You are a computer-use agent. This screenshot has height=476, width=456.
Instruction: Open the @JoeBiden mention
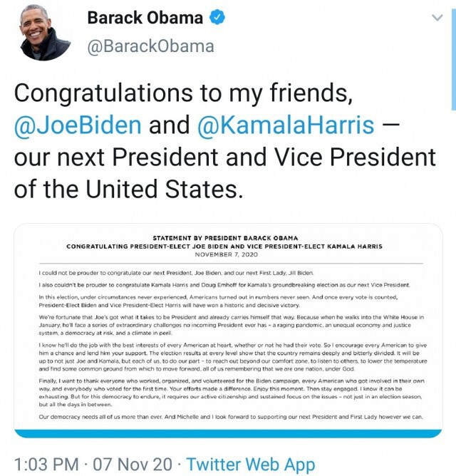coord(78,125)
